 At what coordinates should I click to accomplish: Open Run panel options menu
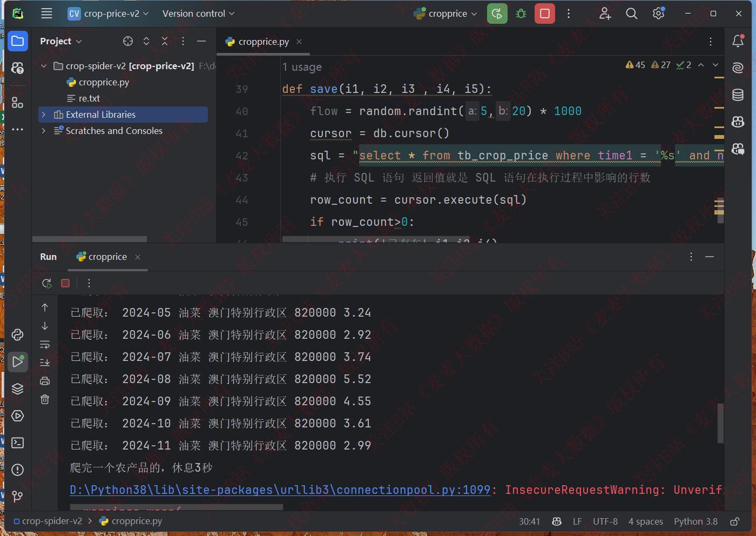[x=691, y=257]
